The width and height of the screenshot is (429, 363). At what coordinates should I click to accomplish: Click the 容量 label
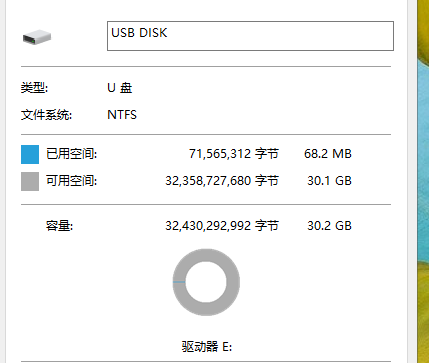pyautogui.click(x=59, y=226)
